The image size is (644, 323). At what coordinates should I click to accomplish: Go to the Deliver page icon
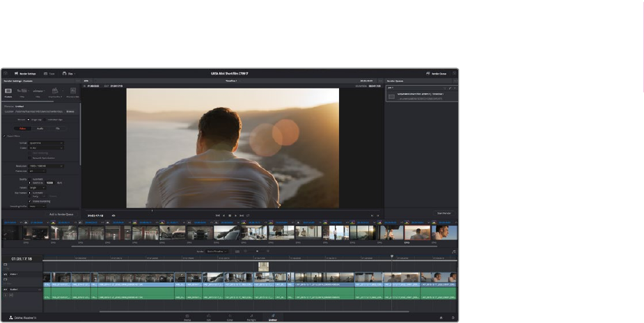coord(273,317)
